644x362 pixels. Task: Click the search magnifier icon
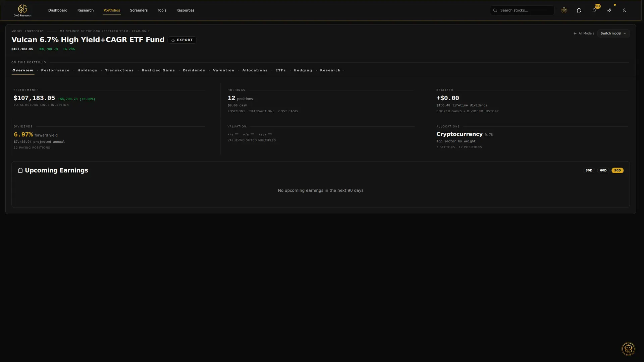tap(495, 10)
